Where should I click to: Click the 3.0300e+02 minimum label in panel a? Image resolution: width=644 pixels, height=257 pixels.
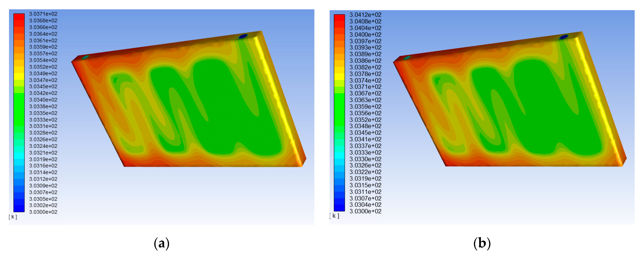point(43,212)
